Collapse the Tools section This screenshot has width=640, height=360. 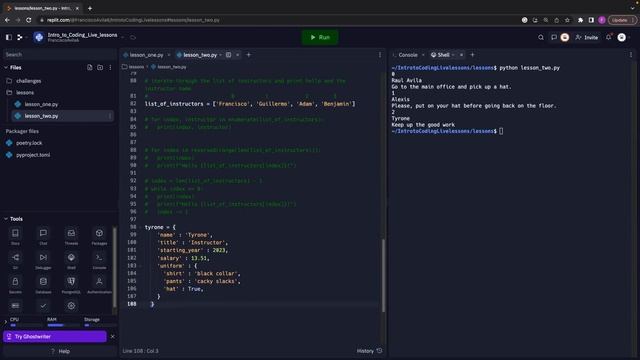point(6,219)
